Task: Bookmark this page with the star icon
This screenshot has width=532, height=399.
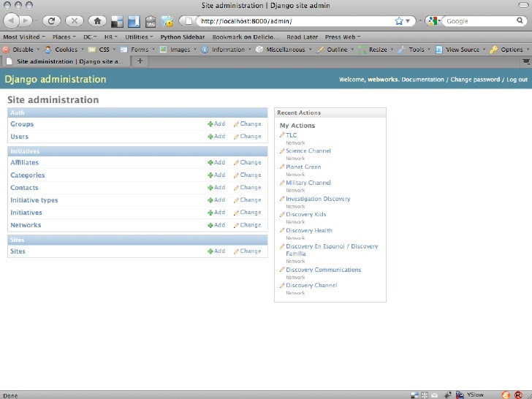Action: [399, 21]
